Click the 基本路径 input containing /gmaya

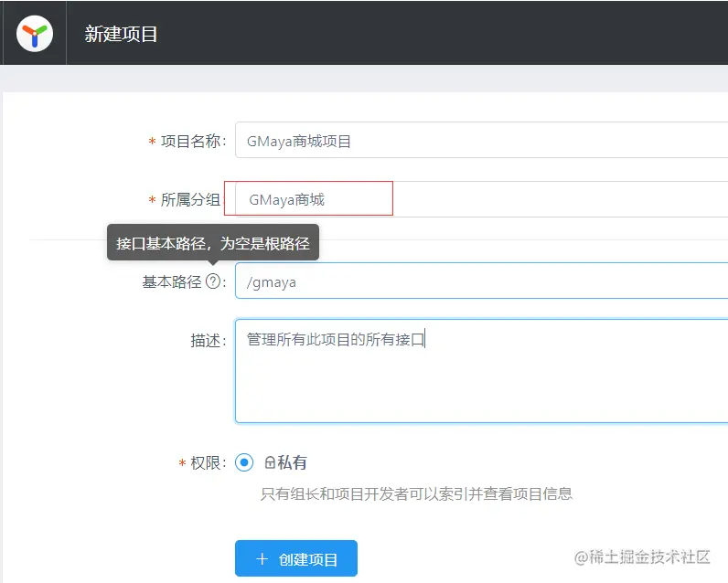(481, 281)
